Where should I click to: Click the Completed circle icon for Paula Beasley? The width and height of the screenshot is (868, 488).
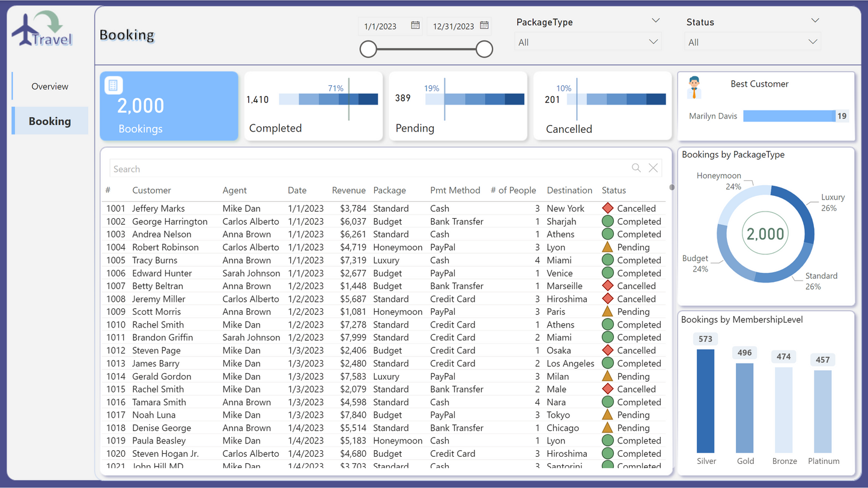(x=607, y=441)
